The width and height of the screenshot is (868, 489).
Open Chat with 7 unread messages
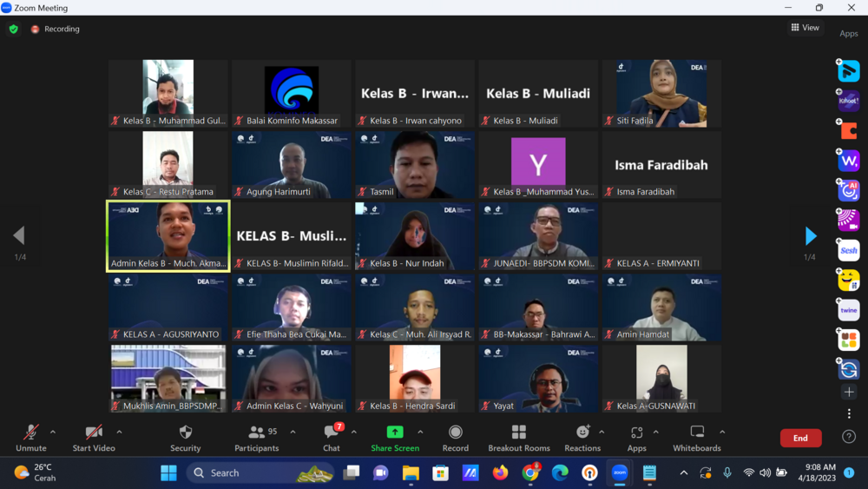coord(332,437)
